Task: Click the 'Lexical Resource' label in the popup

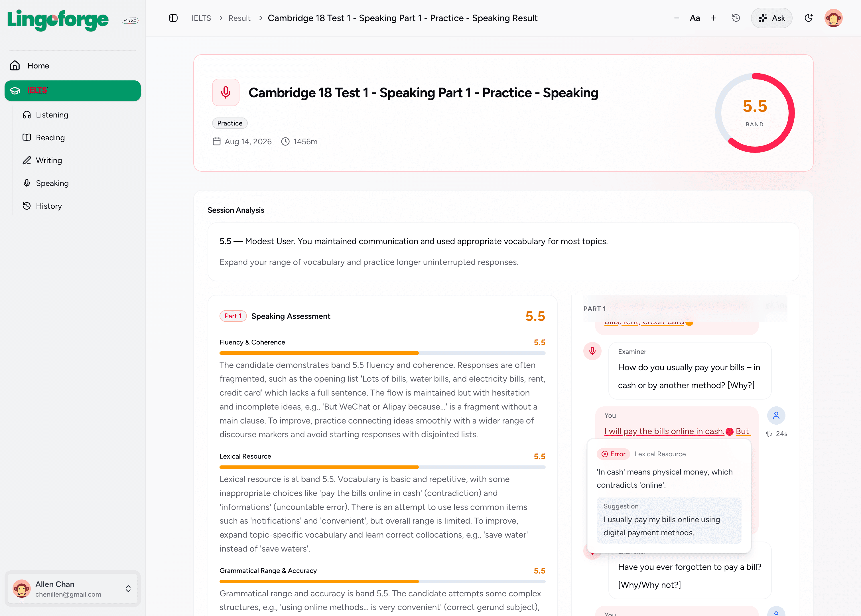Action: (x=660, y=454)
